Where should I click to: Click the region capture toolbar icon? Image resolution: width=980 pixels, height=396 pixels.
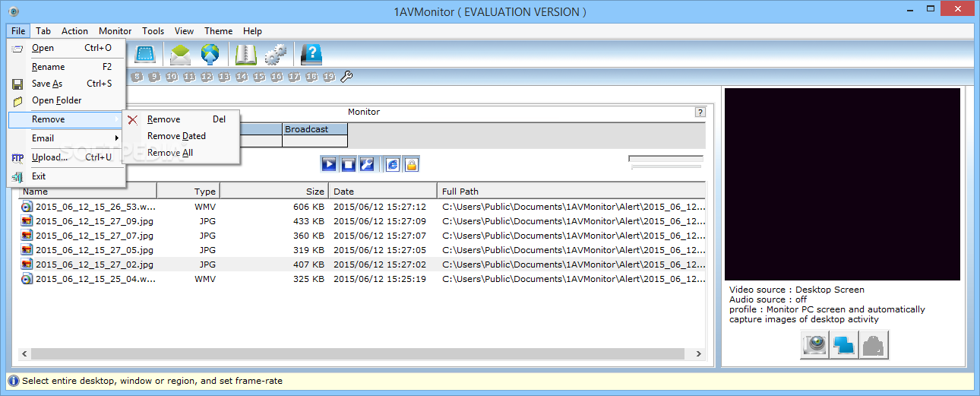[x=144, y=55]
